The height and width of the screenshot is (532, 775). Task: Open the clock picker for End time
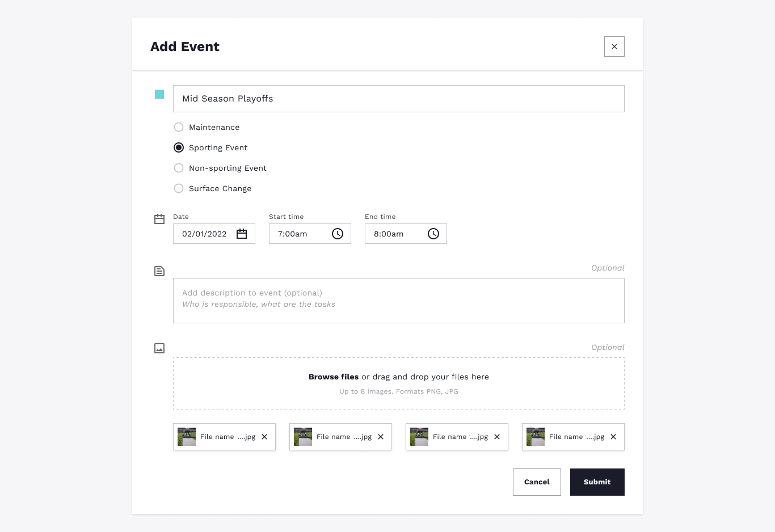[x=433, y=234]
